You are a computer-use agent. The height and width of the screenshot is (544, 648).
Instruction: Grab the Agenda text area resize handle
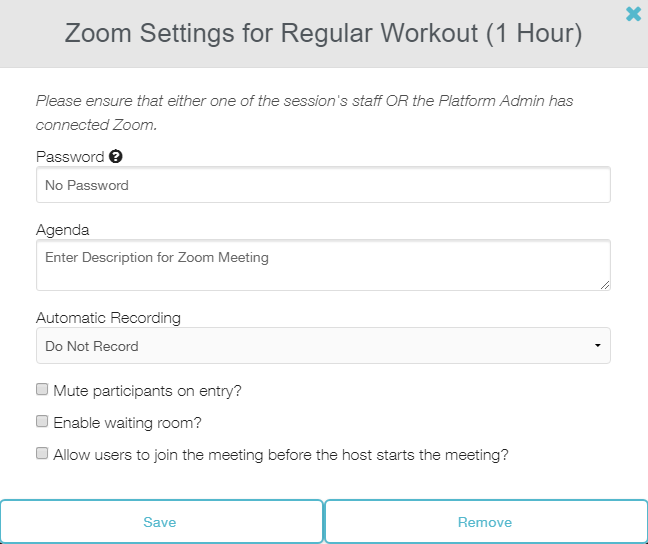point(604,285)
